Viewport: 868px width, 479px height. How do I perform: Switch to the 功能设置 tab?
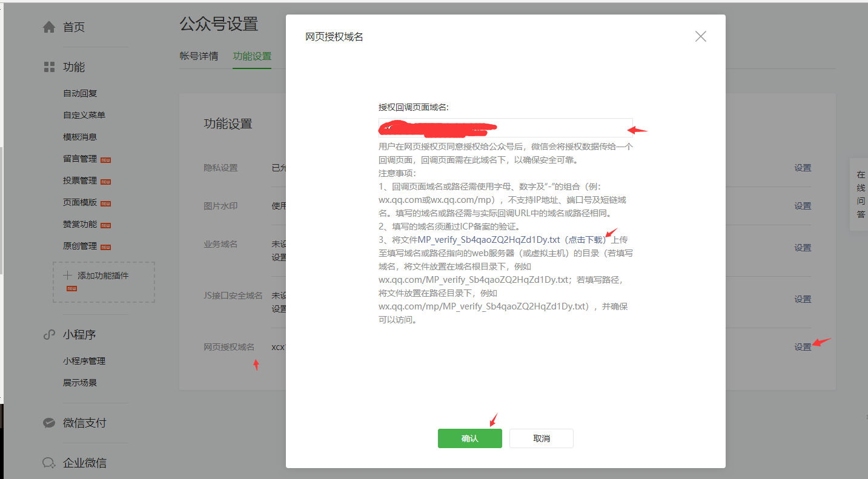252,56
